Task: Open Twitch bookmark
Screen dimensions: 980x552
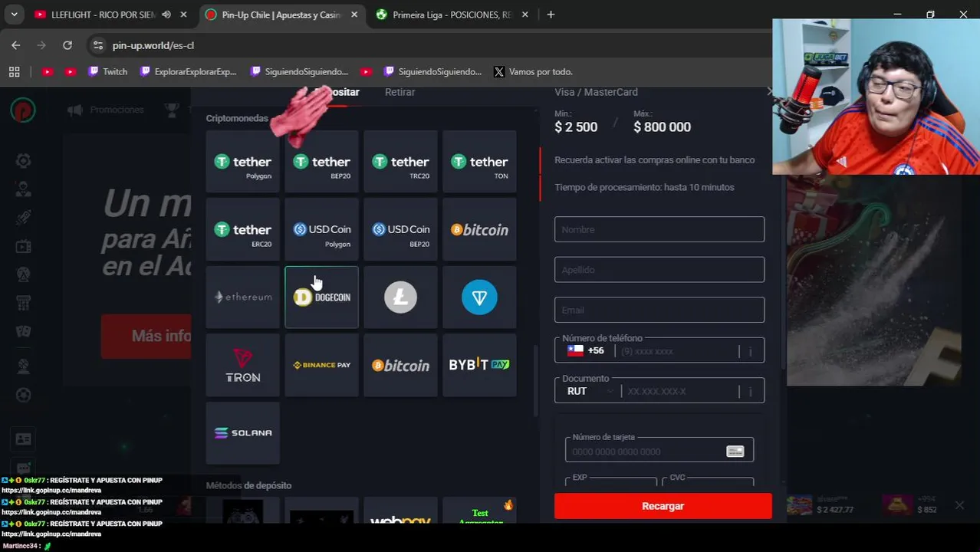Action: [x=107, y=71]
